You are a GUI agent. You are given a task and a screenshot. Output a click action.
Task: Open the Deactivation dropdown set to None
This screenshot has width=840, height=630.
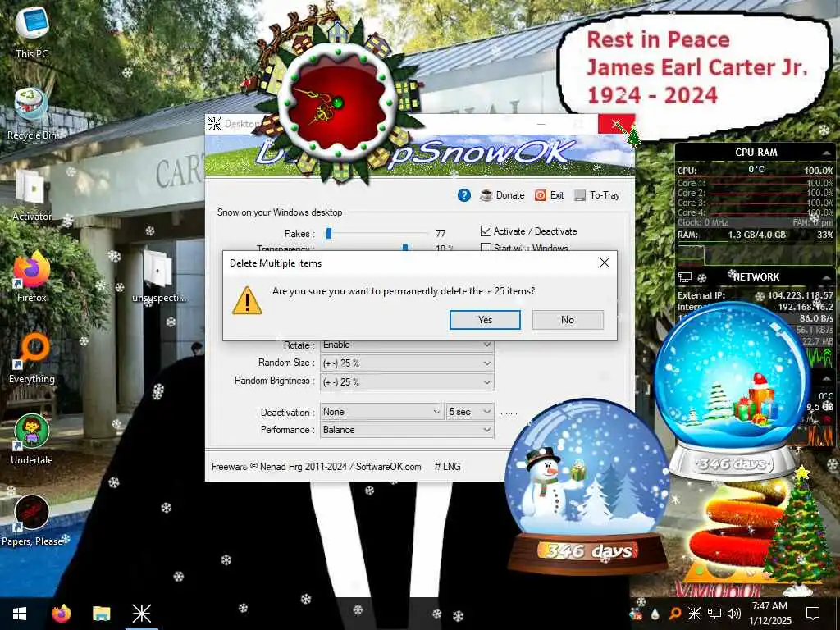[x=382, y=412]
